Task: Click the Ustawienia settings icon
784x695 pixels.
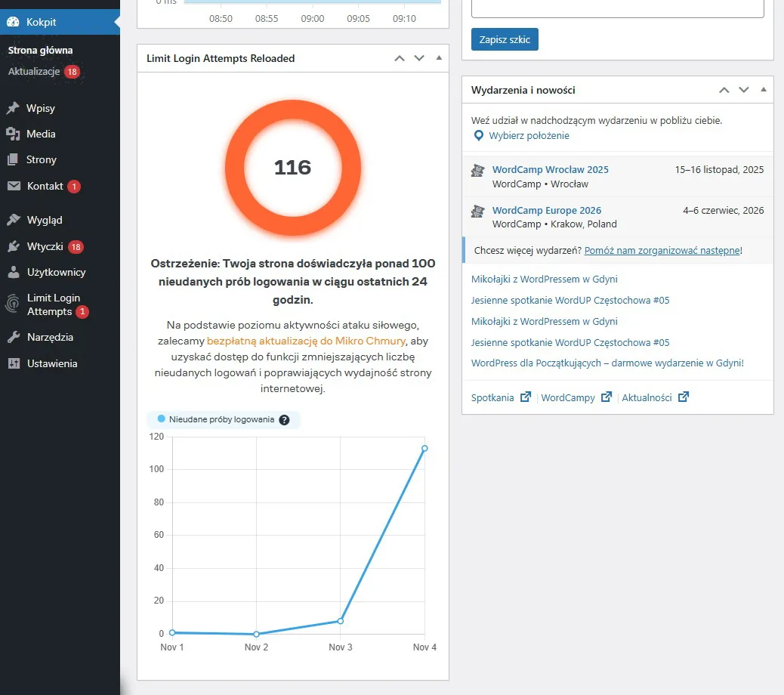Action: click(14, 363)
